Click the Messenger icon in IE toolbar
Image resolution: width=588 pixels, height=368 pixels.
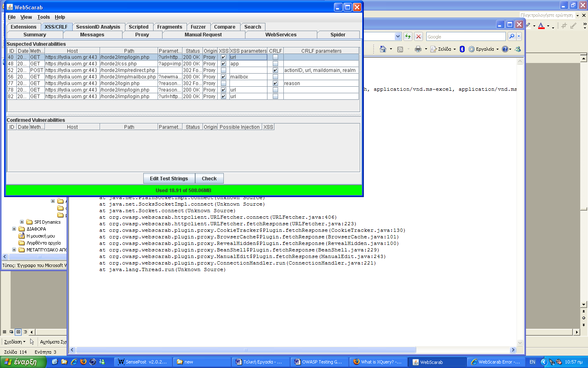(x=518, y=49)
